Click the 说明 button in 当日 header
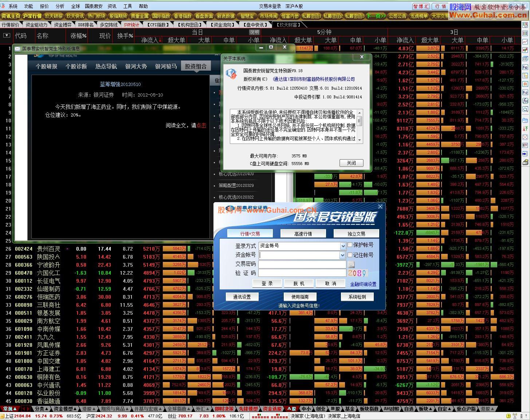Image resolution: width=530 pixels, height=420 pixels. pos(254,32)
